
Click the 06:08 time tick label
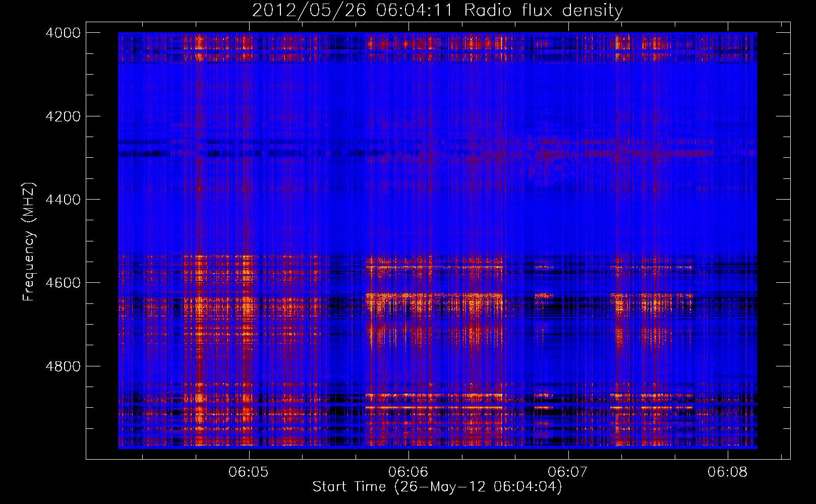tap(728, 472)
